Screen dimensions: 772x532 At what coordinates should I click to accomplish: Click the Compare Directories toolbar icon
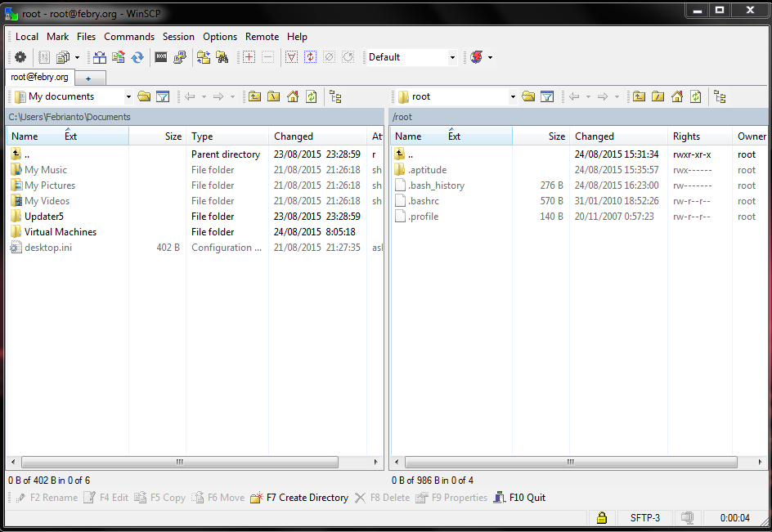[x=100, y=57]
